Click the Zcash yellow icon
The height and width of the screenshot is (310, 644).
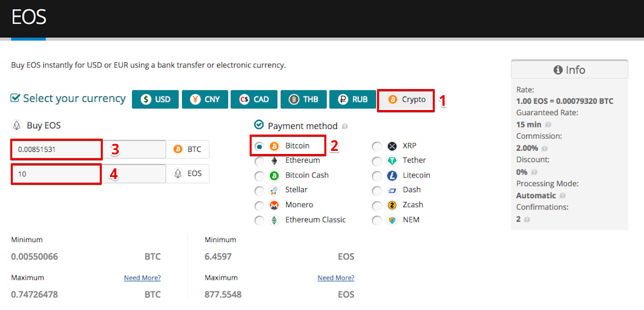pos(392,206)
